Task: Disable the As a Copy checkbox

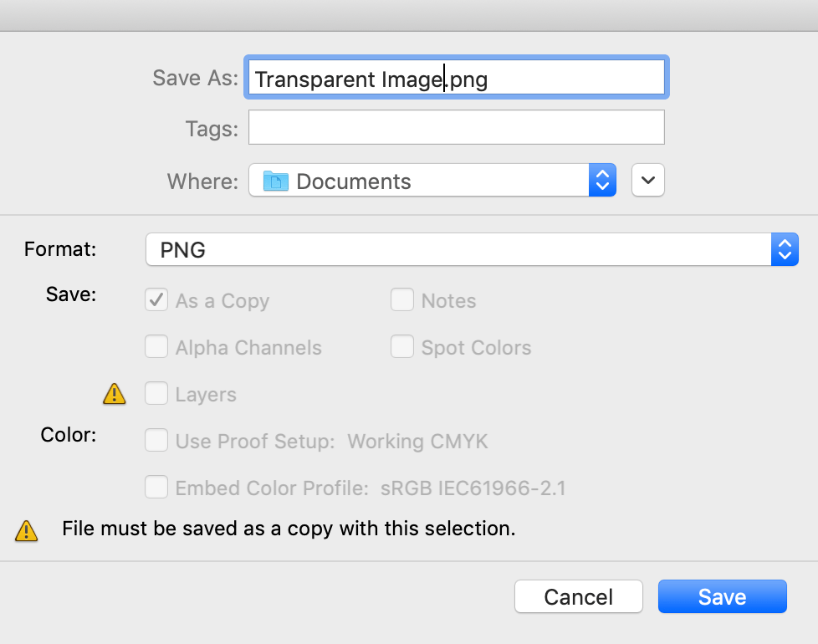Action: [x=156, y=299]
